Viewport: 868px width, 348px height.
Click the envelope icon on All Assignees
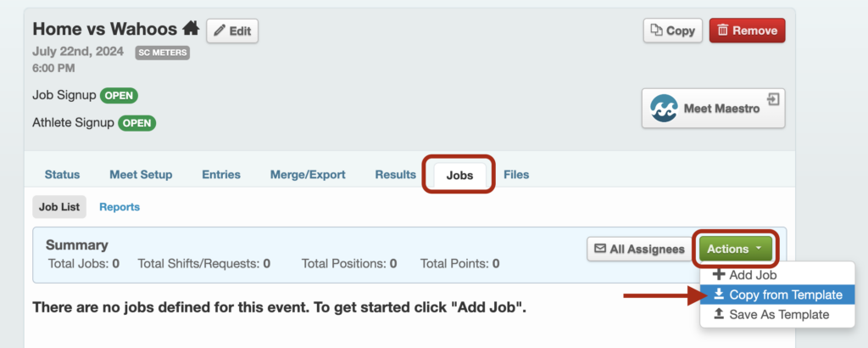[600, 249]
